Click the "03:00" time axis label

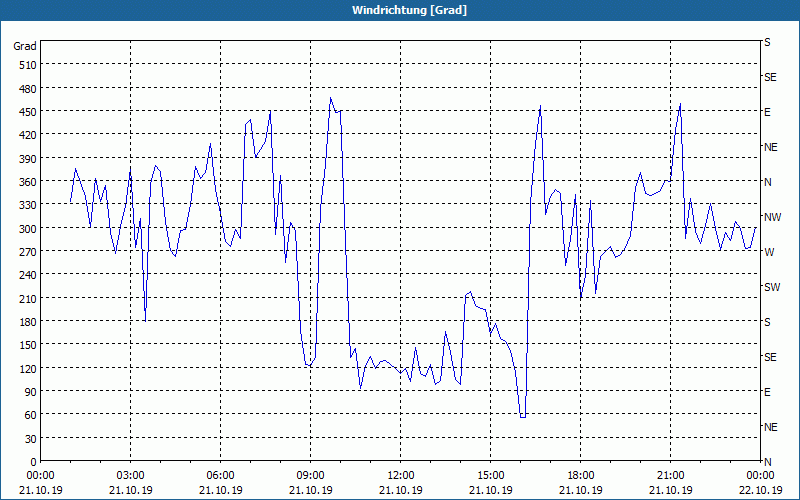[x=131, y=476]
